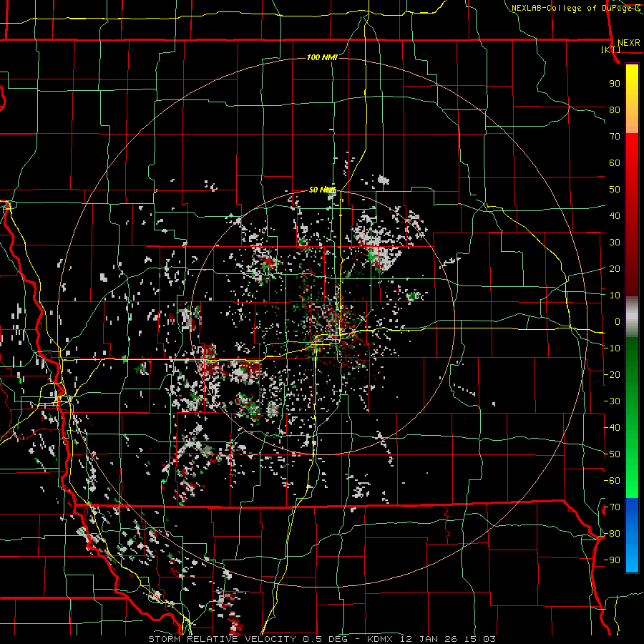Click the 50 NMI range ring label
644x644 pixels.
322,190
